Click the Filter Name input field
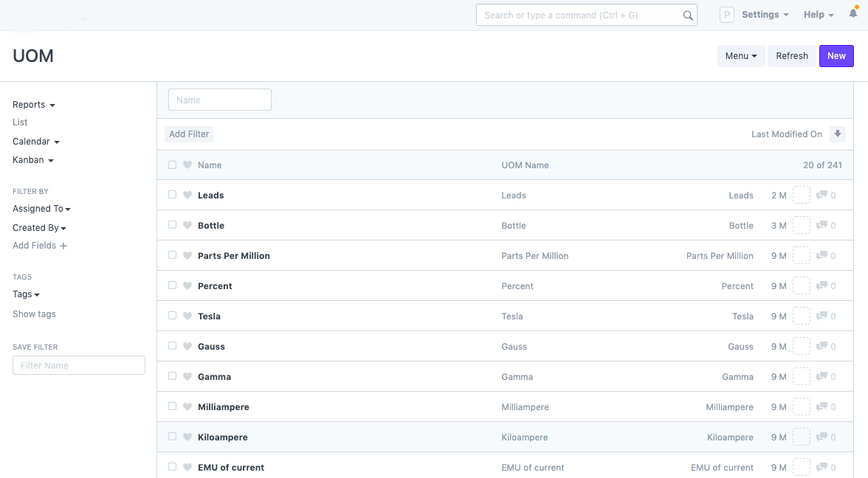This screenshot has width=868, height=478. pos(79,365)
